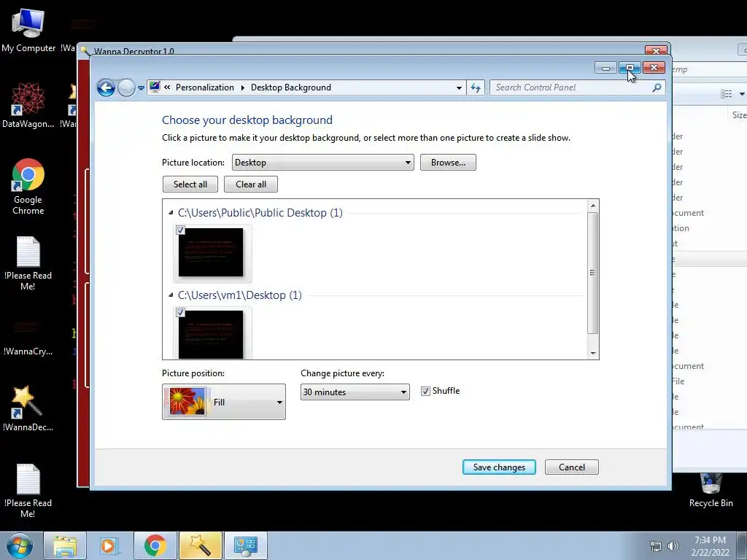Screen dimensions: 747x560
Task: Click the Size column header in Explorer window
Action: [739, 114]
